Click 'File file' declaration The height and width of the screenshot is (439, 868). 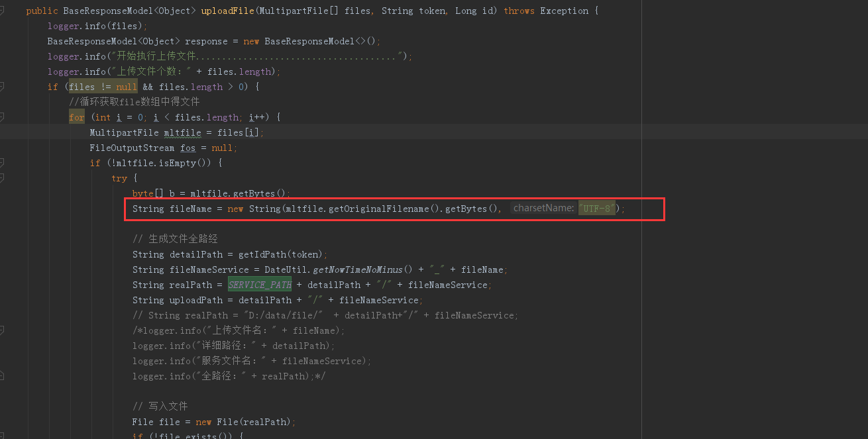pos(156,422)
